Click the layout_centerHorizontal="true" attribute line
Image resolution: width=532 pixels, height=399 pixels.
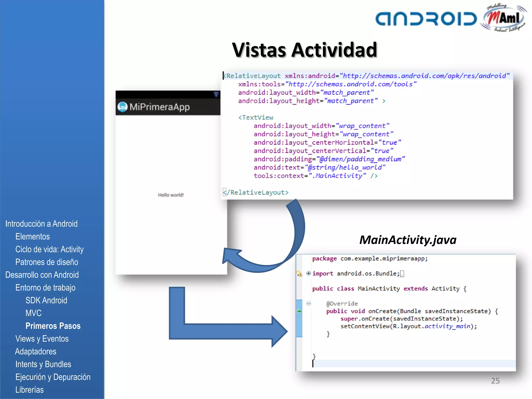click(327, 142)
